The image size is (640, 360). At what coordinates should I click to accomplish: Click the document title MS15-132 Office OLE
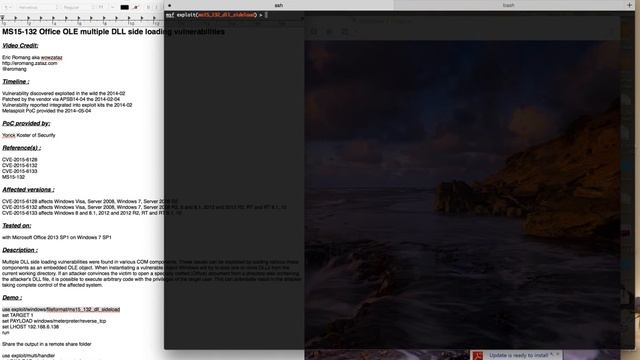[x=113, y=31]
